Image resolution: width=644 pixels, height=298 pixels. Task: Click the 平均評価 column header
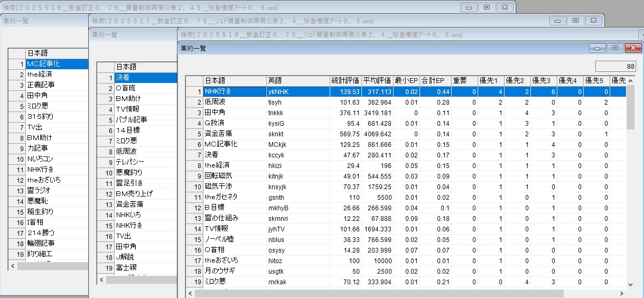tap(377, 81)
